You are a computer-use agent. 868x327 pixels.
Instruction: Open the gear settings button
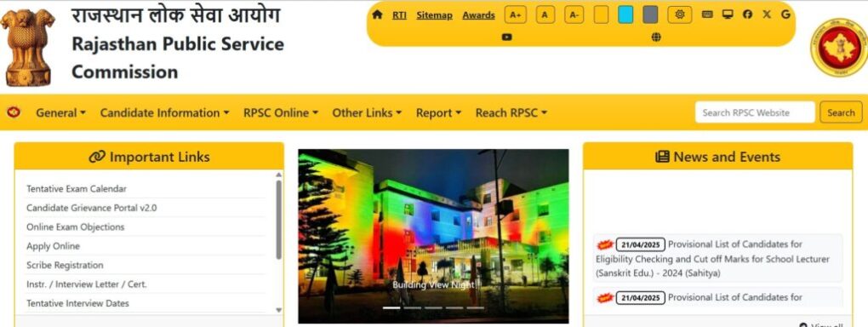point(680,15)
